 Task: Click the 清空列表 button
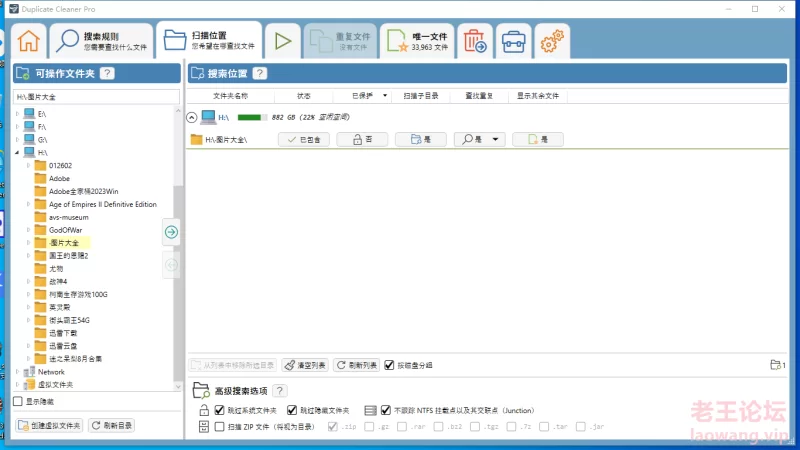tap(304, 366)
